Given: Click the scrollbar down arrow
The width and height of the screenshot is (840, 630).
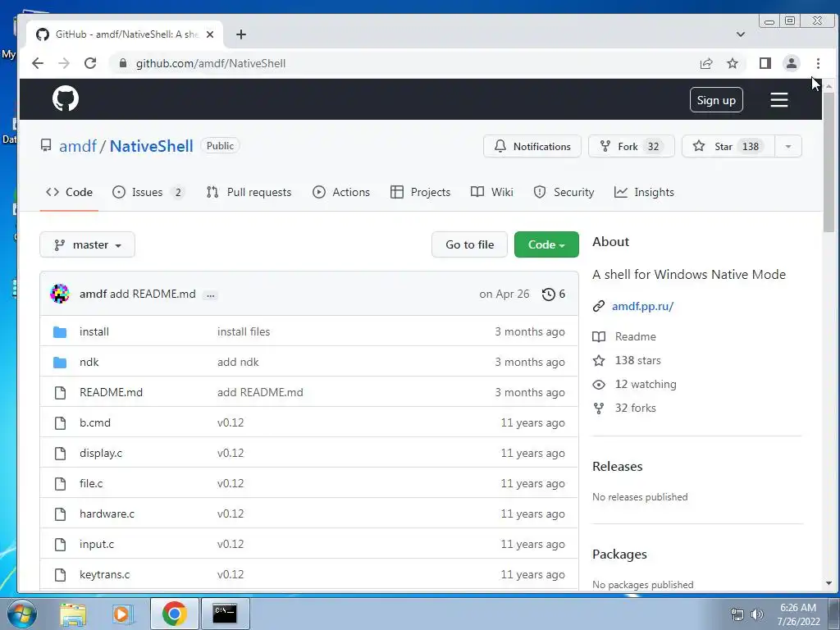Looking at the screenshot, I should coord(829,583).
